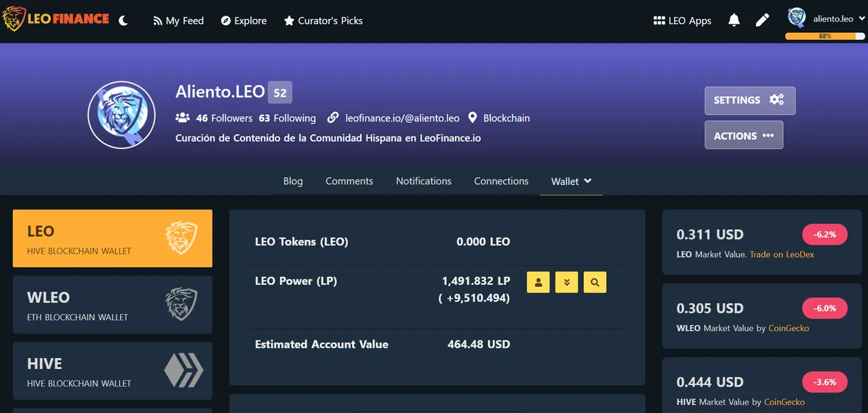
Task: Click the LEO Power (LP) label
Action: (x=296, y=281)
